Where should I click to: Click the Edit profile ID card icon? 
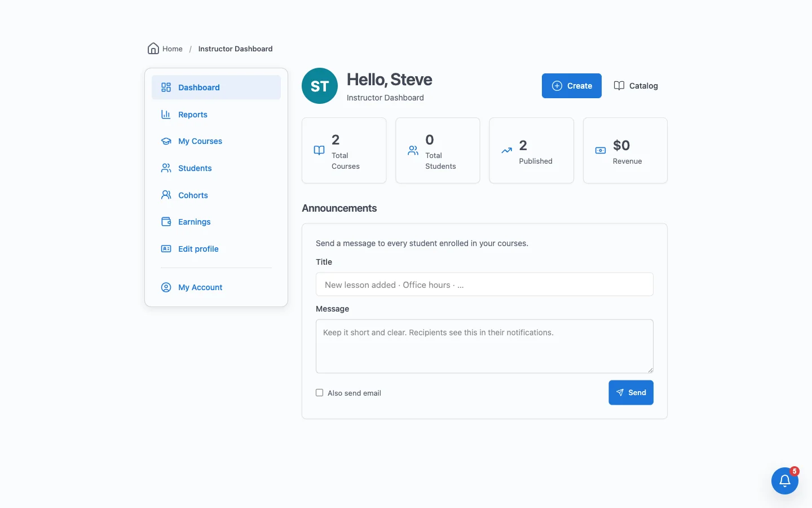pyautogui.click(x=166, y=249)
